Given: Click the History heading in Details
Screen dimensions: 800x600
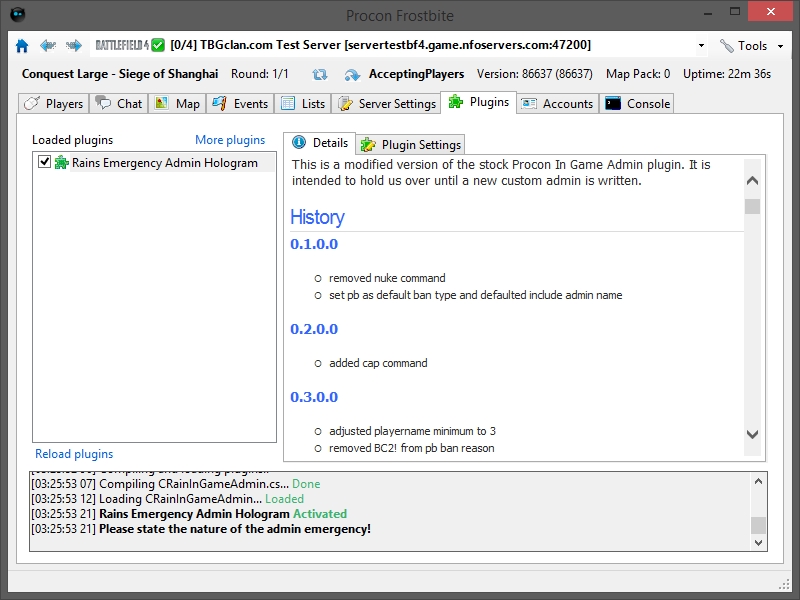Looking at the screenshot, I should coord(317,217).
